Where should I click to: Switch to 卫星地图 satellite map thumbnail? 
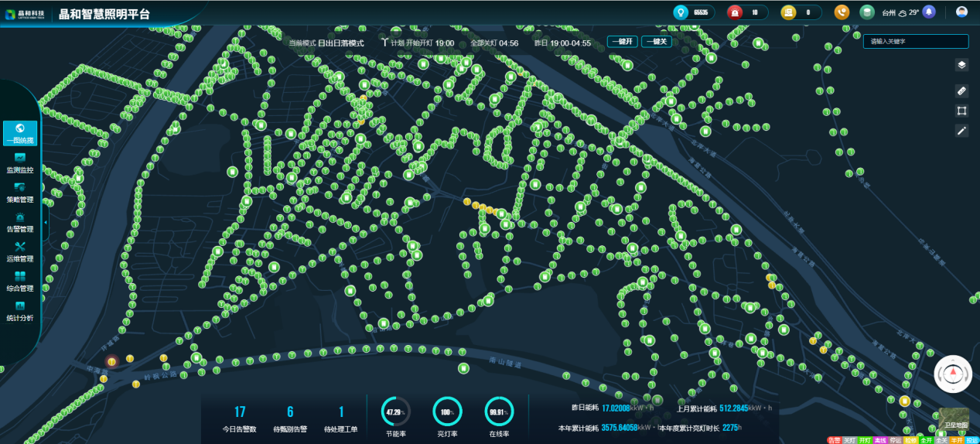pyautogui.click(x=954, y=419)
